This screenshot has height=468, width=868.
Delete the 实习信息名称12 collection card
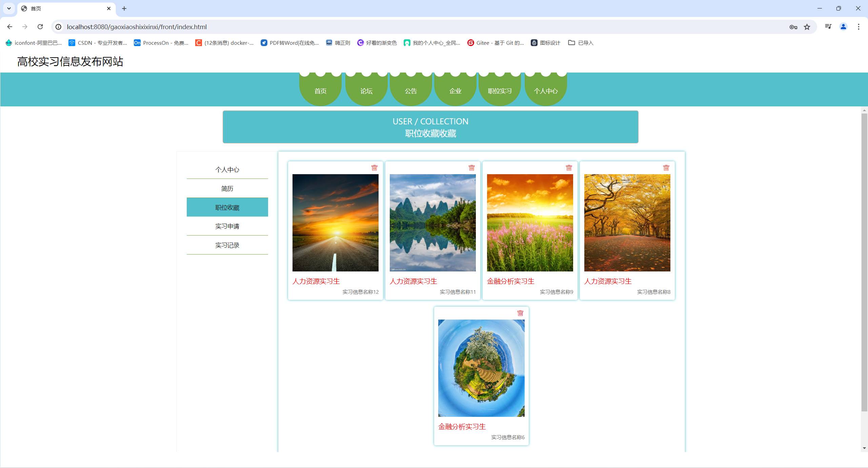[x=374, y=168]
